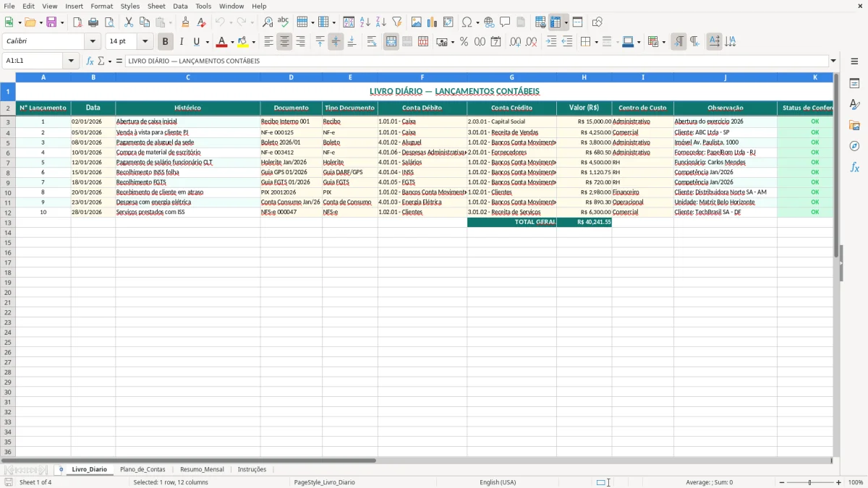
Task: Format as Percent icon
Action: pyautogui.click(x=464, y=42)
